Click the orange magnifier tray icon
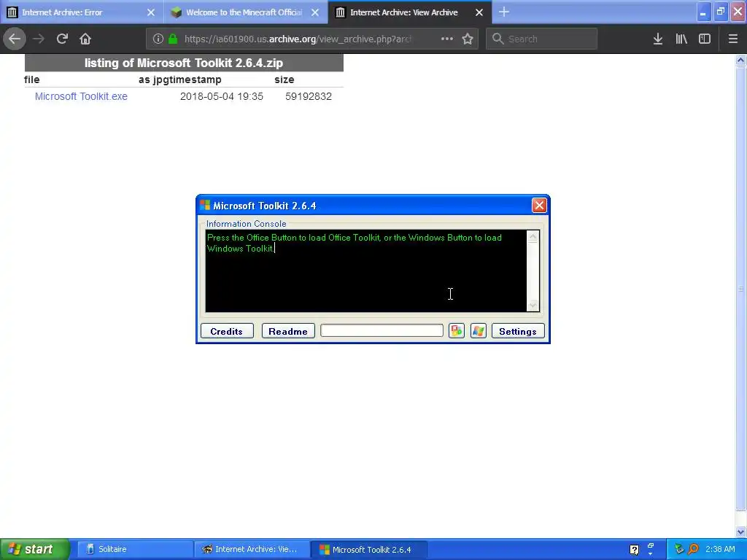747x560 pixels. 693,549
